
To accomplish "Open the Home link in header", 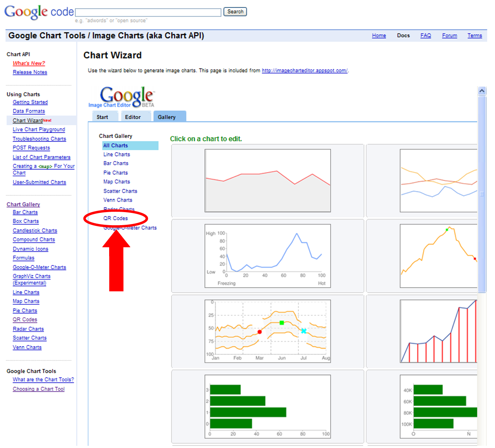I will (379, 36).
